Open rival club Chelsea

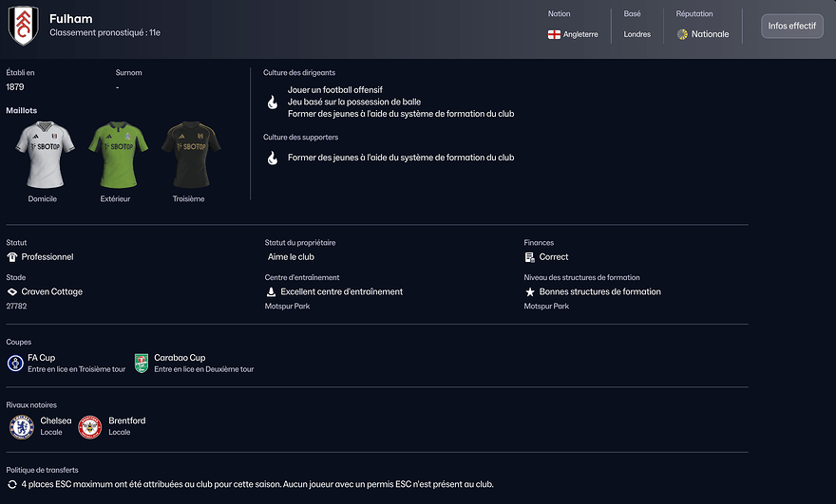(21, 426)
